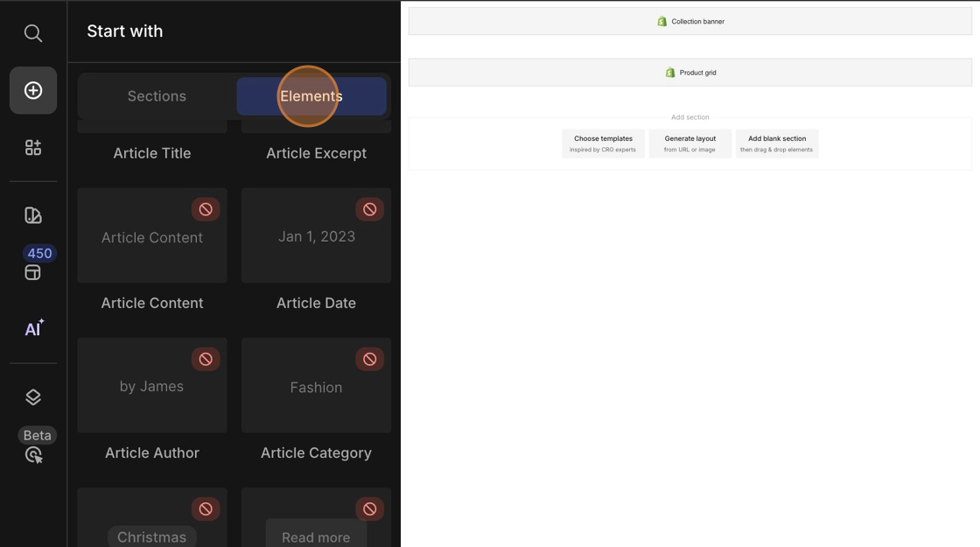This screenshot has height=547, width=980.
Task: Open the theme styles icon in sidebar
Action: pos(33,215)
